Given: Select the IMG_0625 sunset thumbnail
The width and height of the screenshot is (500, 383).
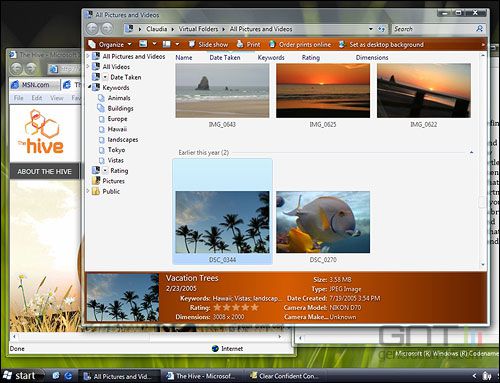Looking at the screenshot, I should click(x=323, y=91).
